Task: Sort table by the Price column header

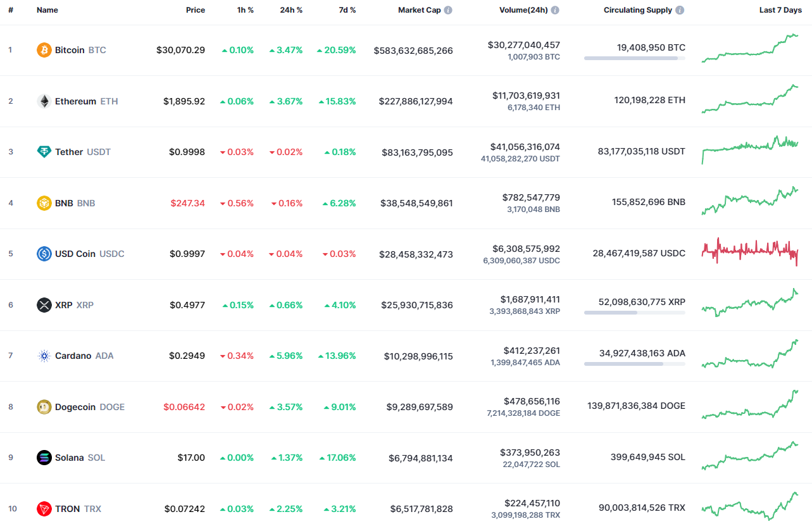Action: (195, 9)
